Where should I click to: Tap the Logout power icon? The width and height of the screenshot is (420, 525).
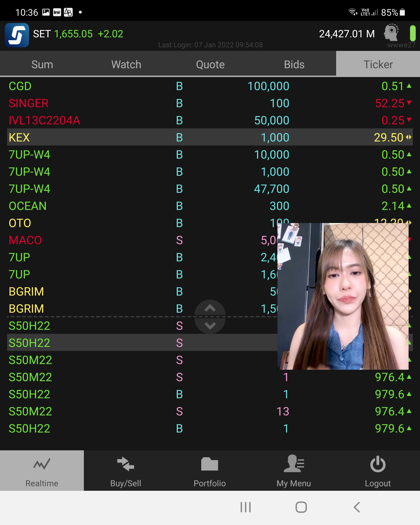[x=378, y=464]
